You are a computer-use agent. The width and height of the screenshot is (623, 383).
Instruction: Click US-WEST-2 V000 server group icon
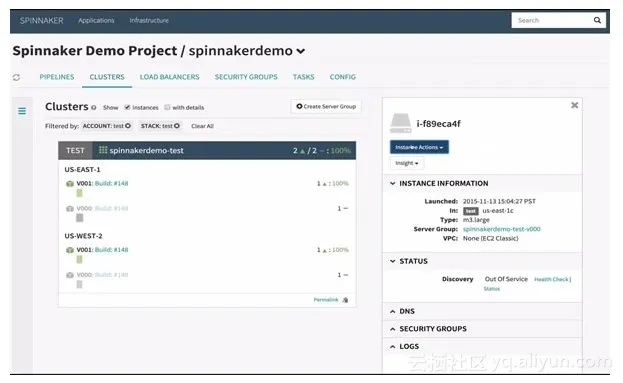pos(70,275)
